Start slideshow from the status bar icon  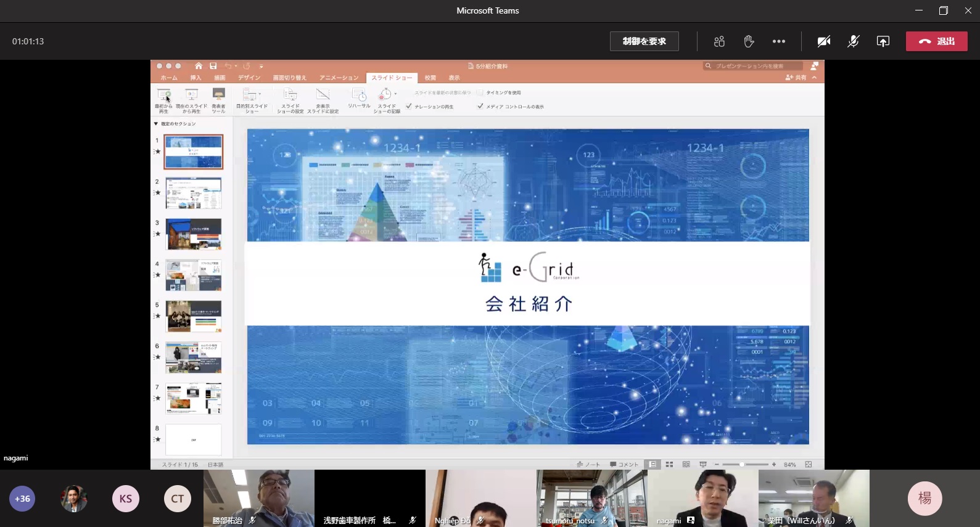[703, 464]
